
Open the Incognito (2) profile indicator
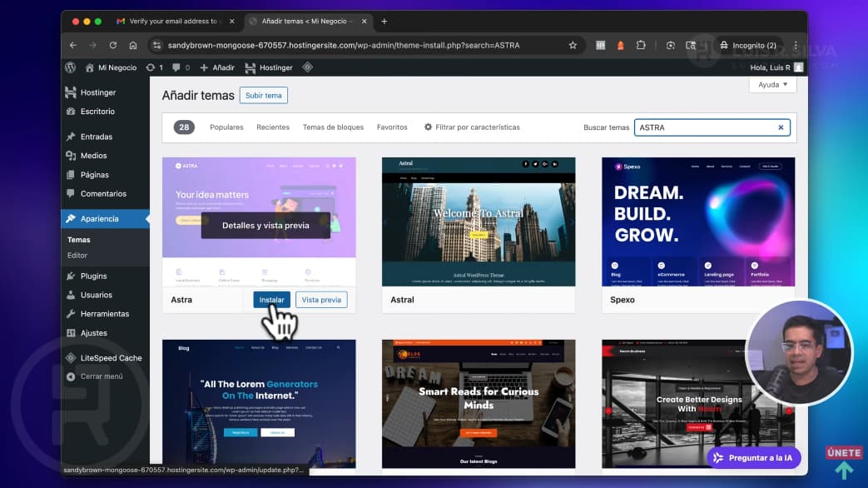point(748,46)
